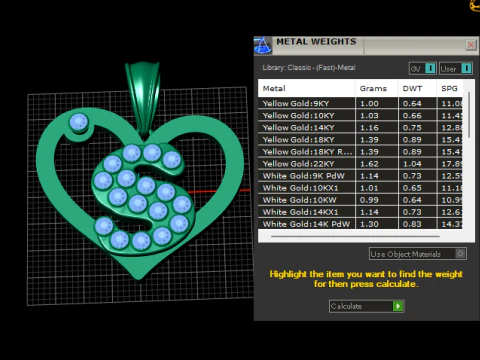Select the Yellow Gold:18KY R... row
This screenshot has height=360, width=480.
[x=360, y=152]
